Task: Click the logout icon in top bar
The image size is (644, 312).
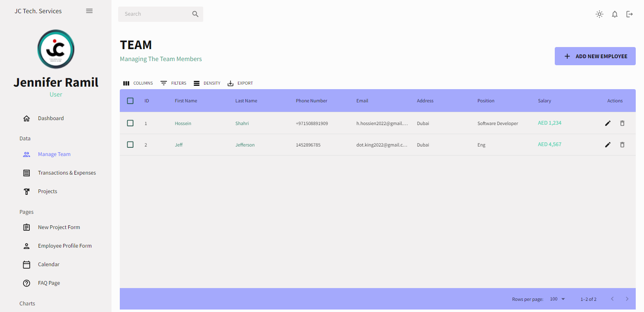Action: pyautogui.click(x=630, y=14)
